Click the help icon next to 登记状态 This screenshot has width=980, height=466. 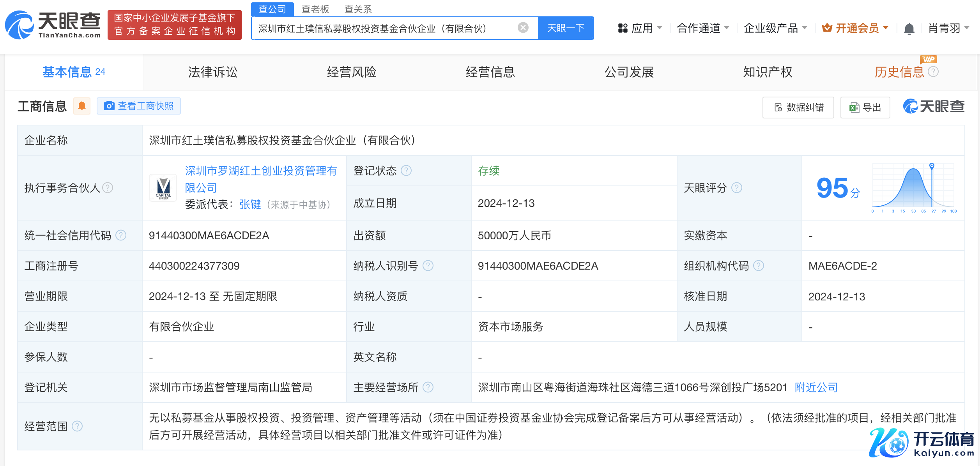click(406, 171)
